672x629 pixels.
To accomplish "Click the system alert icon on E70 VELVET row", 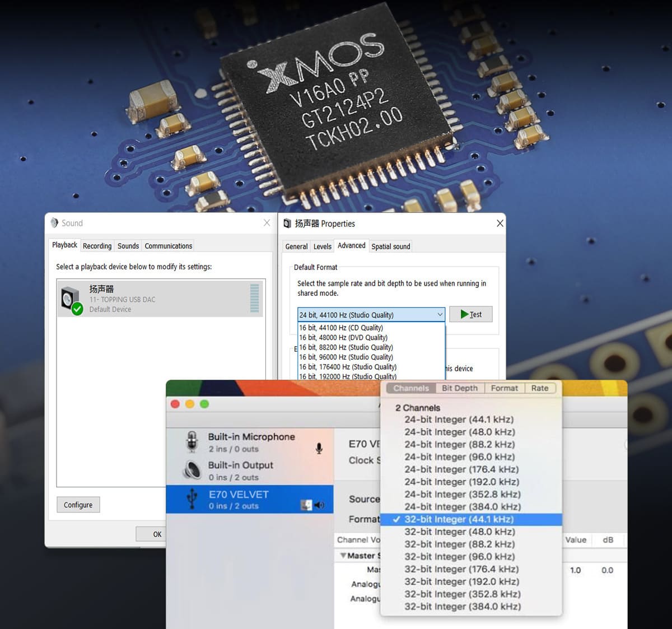I will (x=306, y=505).
